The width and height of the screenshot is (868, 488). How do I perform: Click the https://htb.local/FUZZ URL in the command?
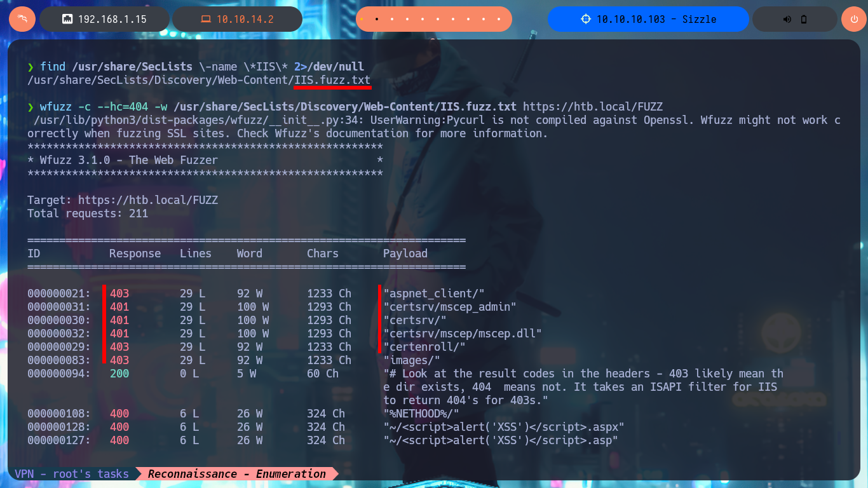point(592,106)
